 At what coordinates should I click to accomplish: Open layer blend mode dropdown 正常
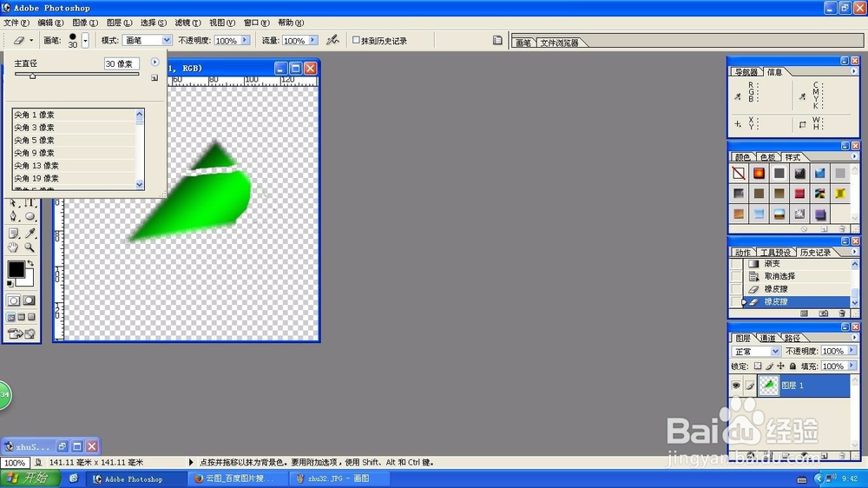pos(756,351)
